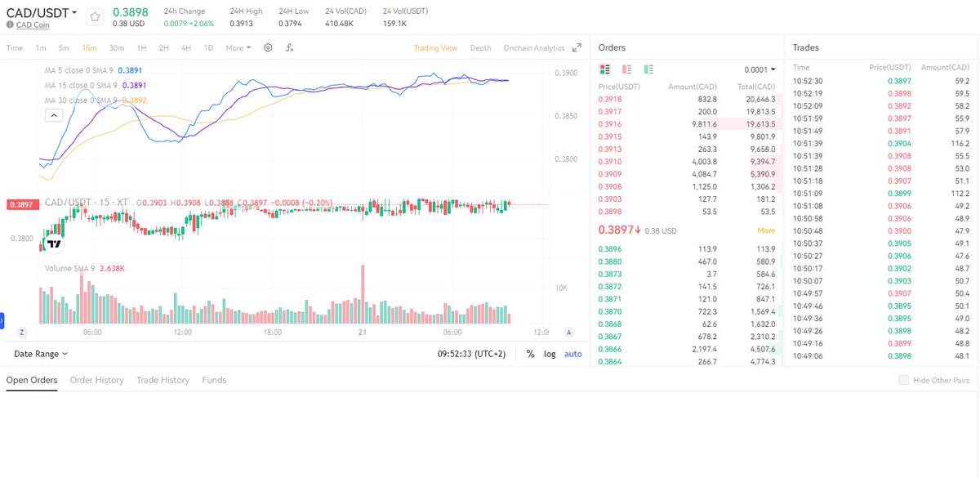The height and width of the screenshot is (478, 980).
Task: Select bid price 0.3880 in order book
Action: (609, 261)
